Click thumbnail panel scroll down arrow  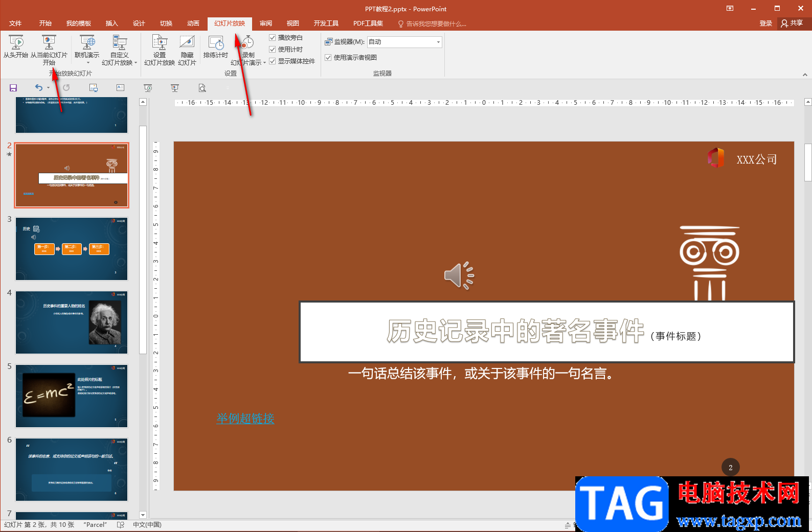coord(143,515)
